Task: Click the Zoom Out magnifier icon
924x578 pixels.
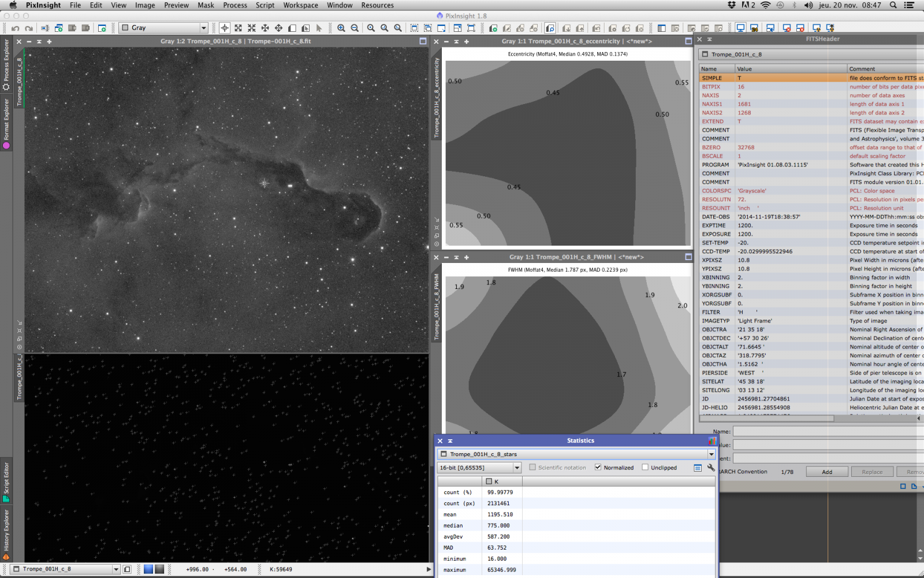Action: pyautogui.click(x=355, y=28)
